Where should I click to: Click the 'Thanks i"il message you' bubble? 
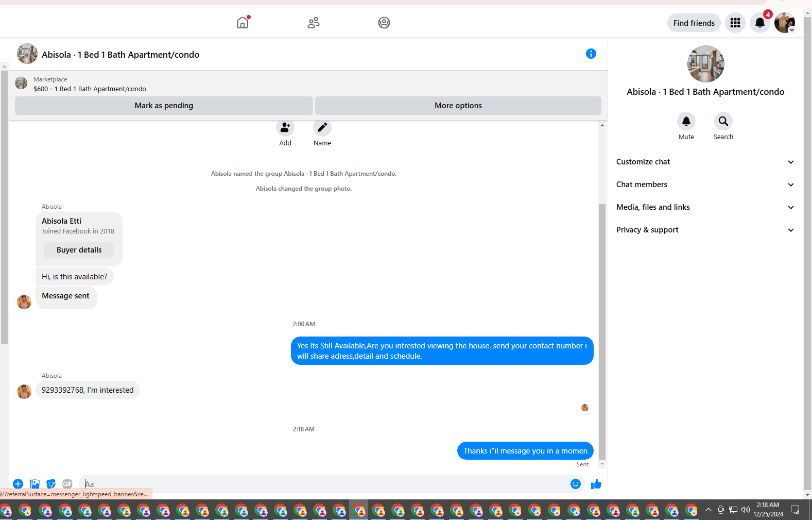(x=525, y=451)
